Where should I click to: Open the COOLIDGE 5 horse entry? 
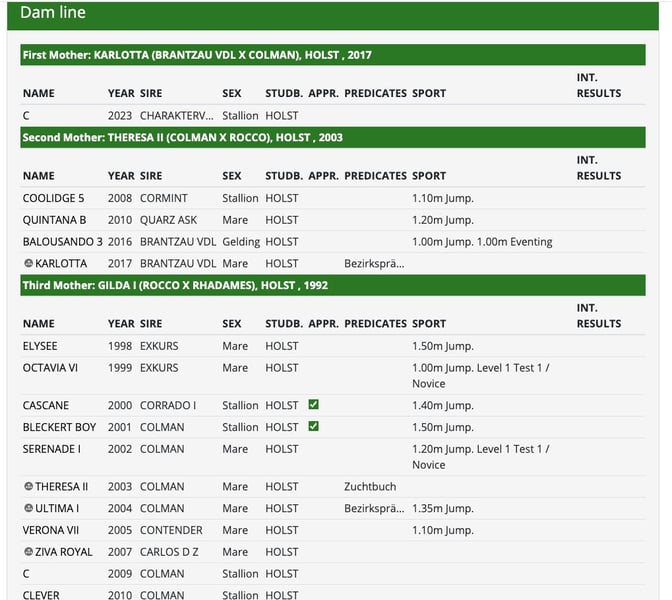(x=54, y=198)
